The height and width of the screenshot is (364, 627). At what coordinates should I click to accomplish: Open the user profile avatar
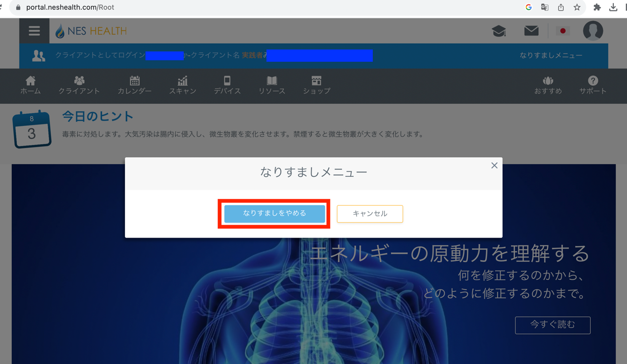pos(593,31)
